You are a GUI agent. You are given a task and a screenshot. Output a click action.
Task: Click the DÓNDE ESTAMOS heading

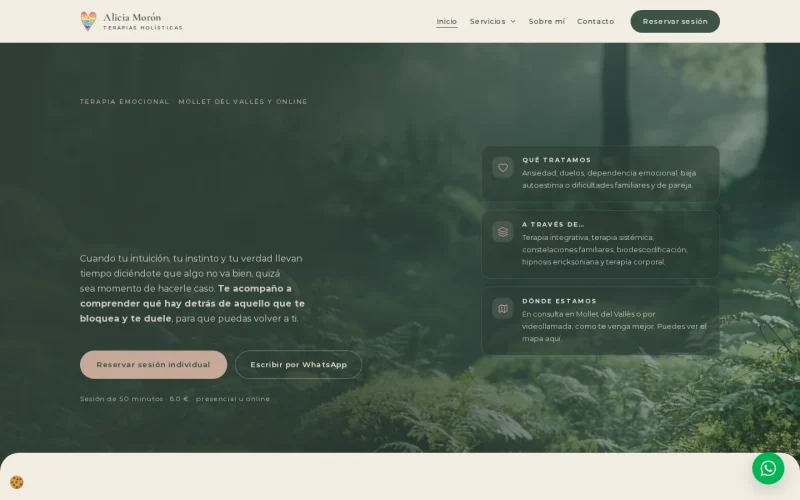coord(559,301)
